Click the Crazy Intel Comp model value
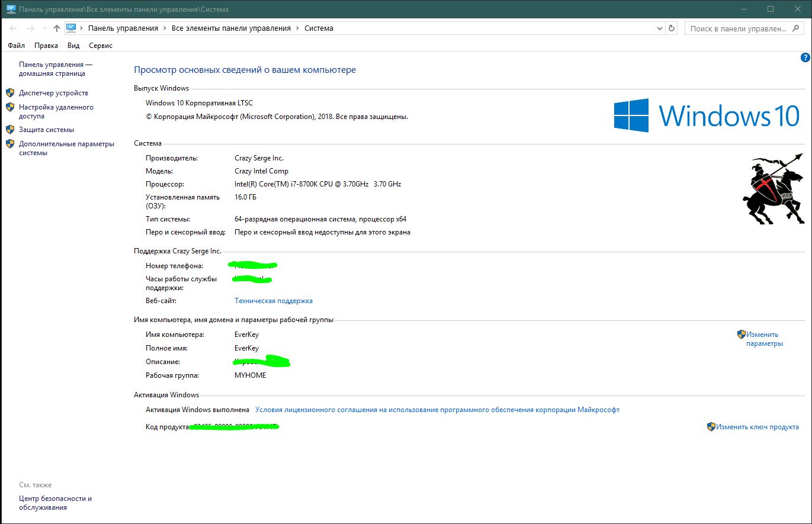The width and height of the screenshot is (812, 524). (x=261, y=171)
